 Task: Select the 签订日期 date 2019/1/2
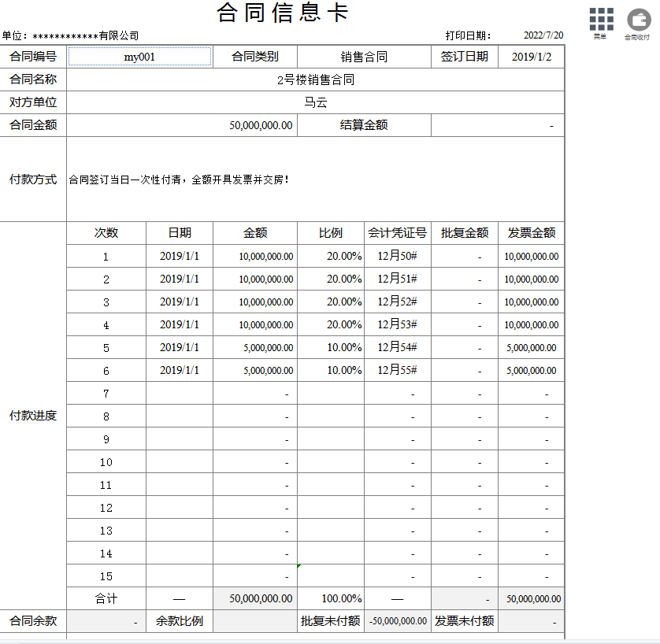coord(532,56)
